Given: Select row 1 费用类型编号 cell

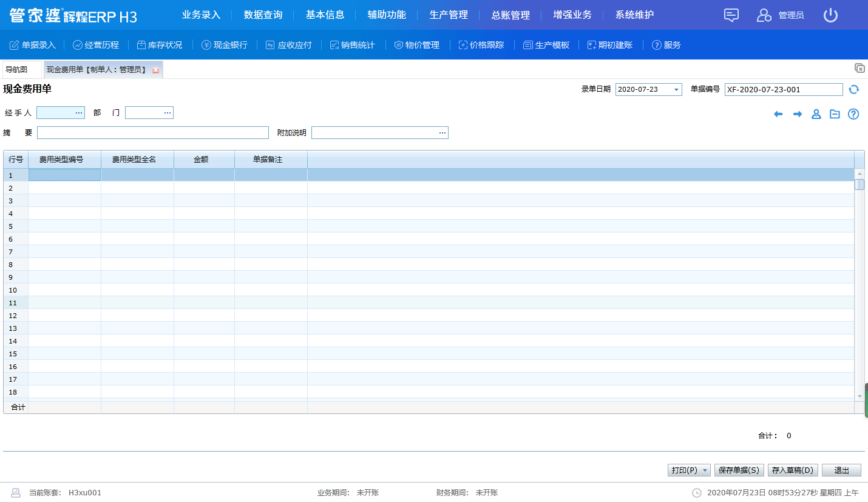Looking at the screenshot, I should pyautogui.click(x=64, y=175).
